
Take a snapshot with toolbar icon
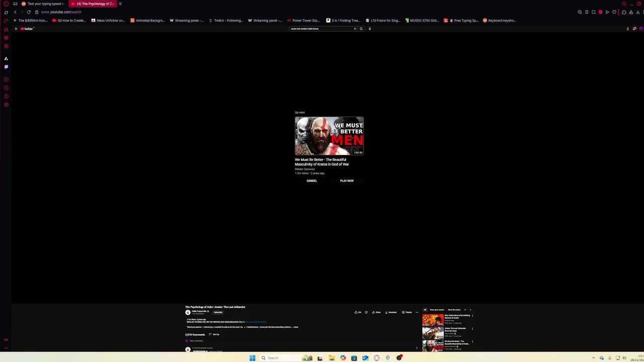(594, 12)
